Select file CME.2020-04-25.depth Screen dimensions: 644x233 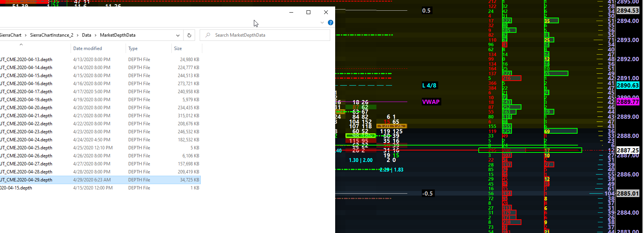[26, 148]
